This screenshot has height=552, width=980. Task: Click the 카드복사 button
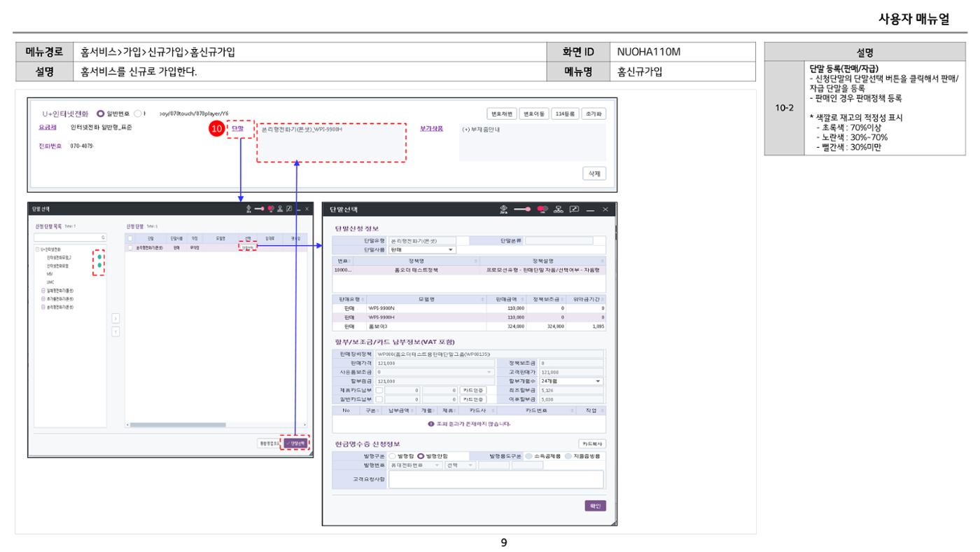(x=591, y=444)
